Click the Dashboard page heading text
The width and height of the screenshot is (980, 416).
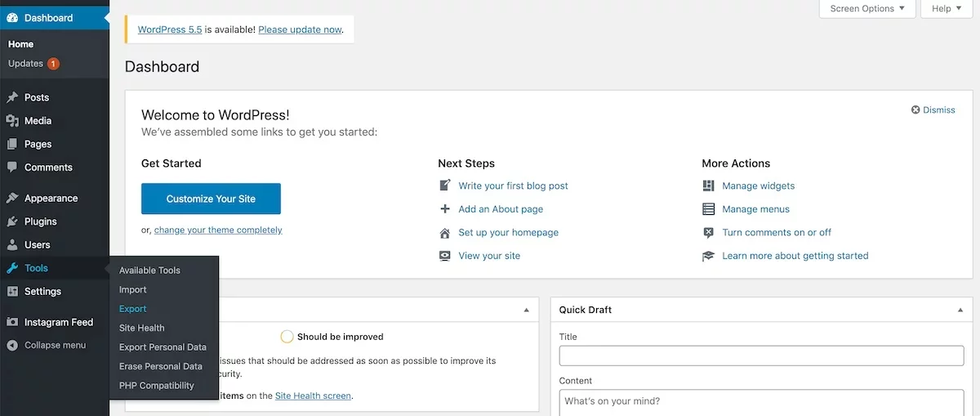[x=162, y=67]
